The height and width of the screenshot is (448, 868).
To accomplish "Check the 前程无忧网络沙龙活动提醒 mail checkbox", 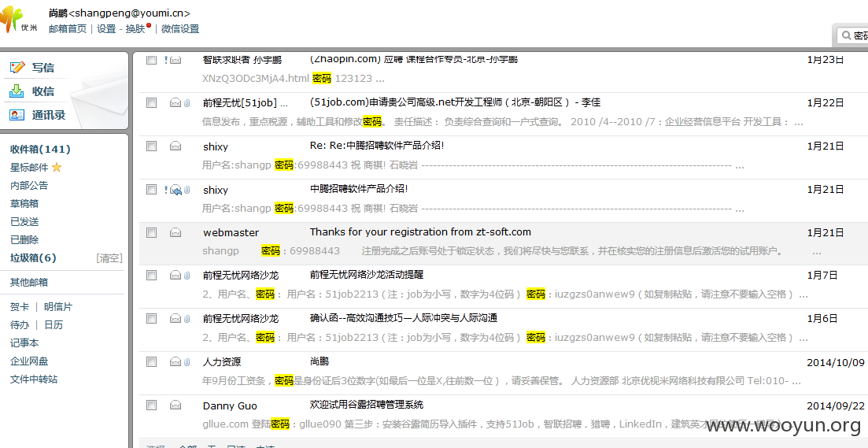I will point(151,275).
